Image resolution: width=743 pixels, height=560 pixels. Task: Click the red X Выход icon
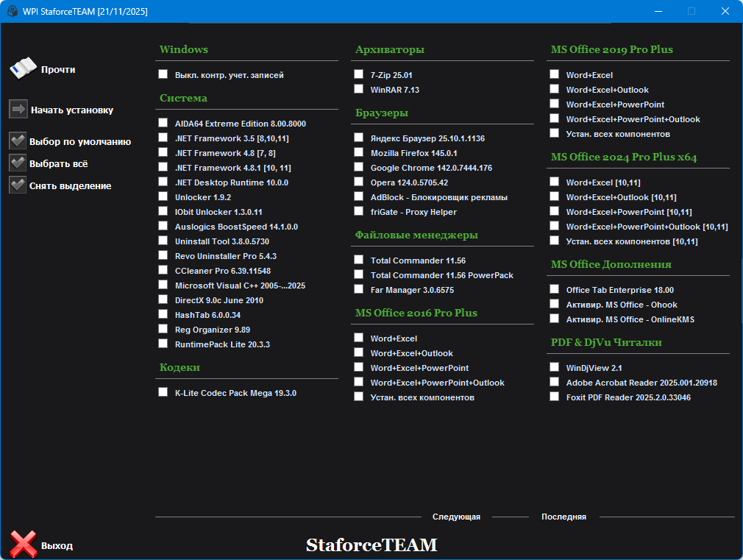point(24,545)
